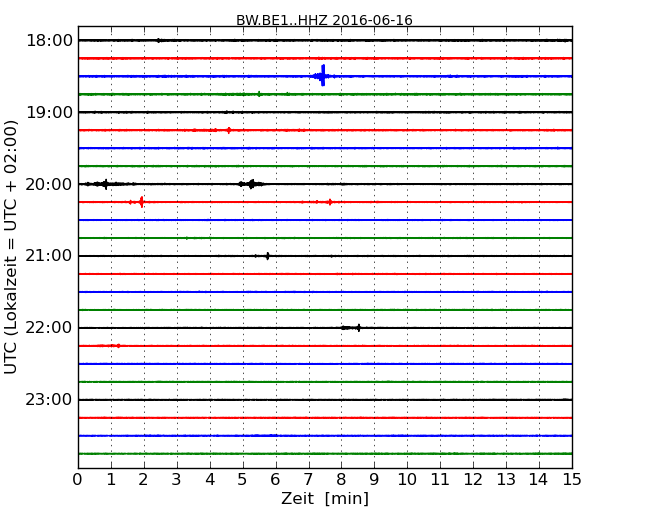The image size is (650, 520).
Task: Select the small green spike on the 18:45 trace
Action: point(259,94)
